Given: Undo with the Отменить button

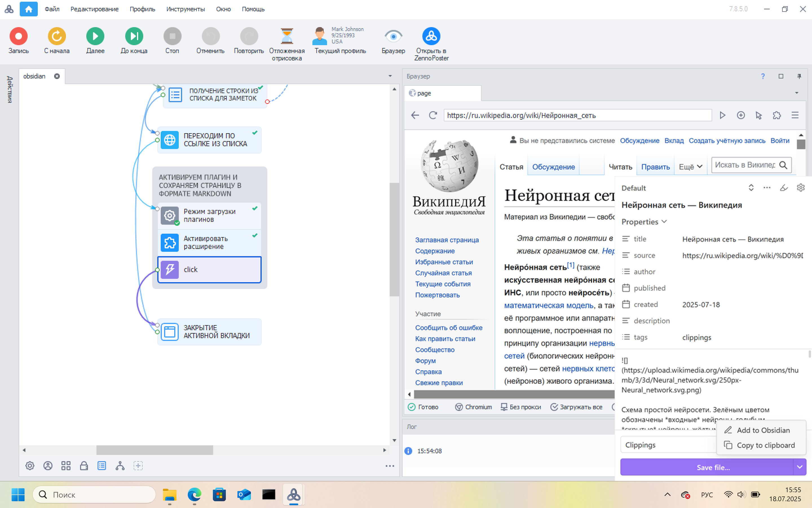Looking at the screenshot, I should point(210,41).
